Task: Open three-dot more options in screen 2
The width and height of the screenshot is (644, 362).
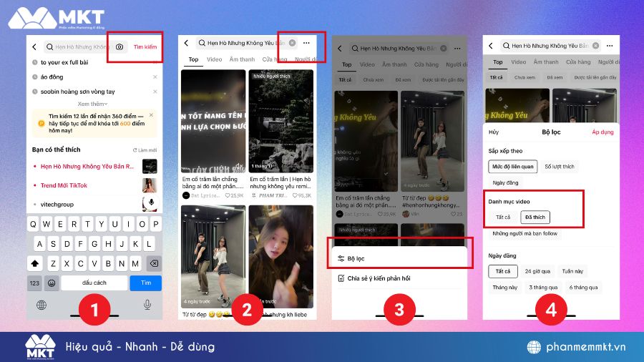Action: 306,43
